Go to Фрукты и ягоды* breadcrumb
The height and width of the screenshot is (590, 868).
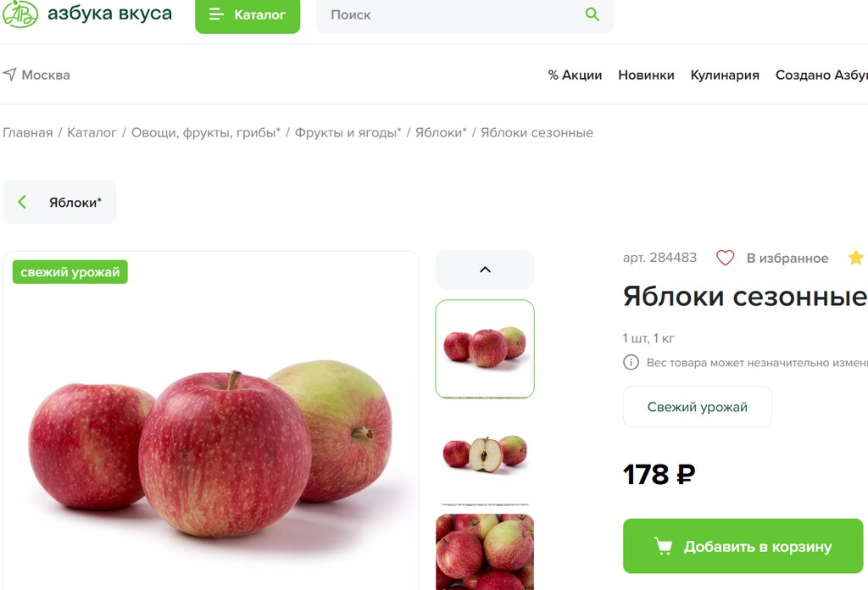point(348,133)
